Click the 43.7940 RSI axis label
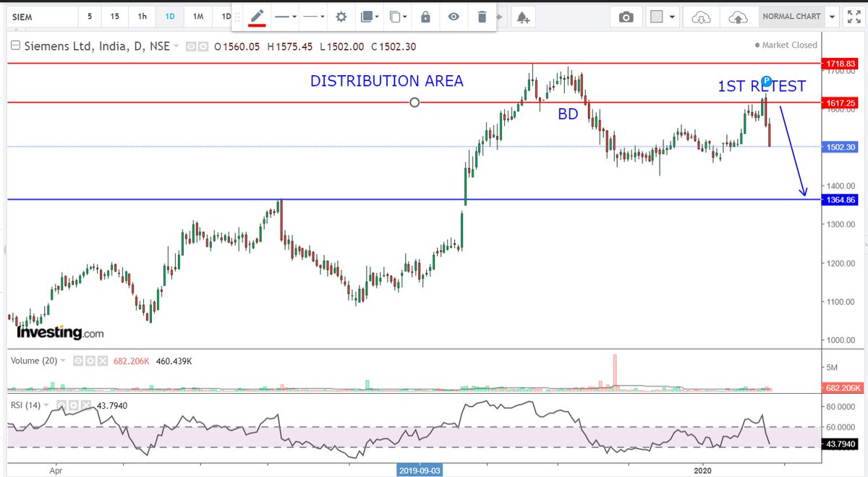This screenshot has width=868, height=477. coord(841,444)
